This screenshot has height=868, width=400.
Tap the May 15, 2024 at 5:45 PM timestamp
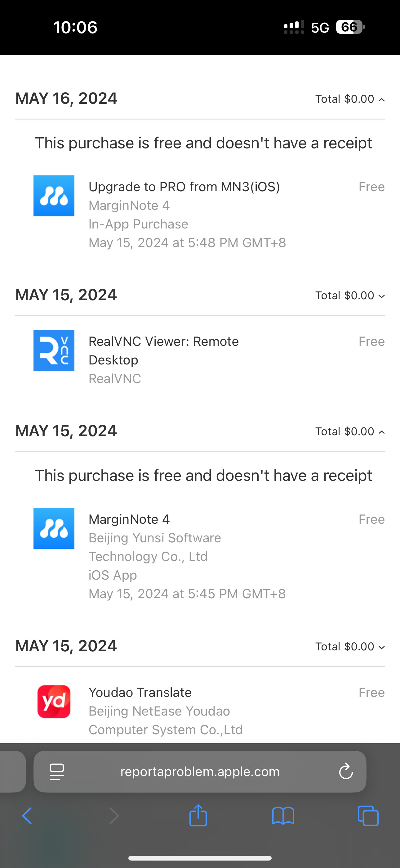(x=187, y=594)
